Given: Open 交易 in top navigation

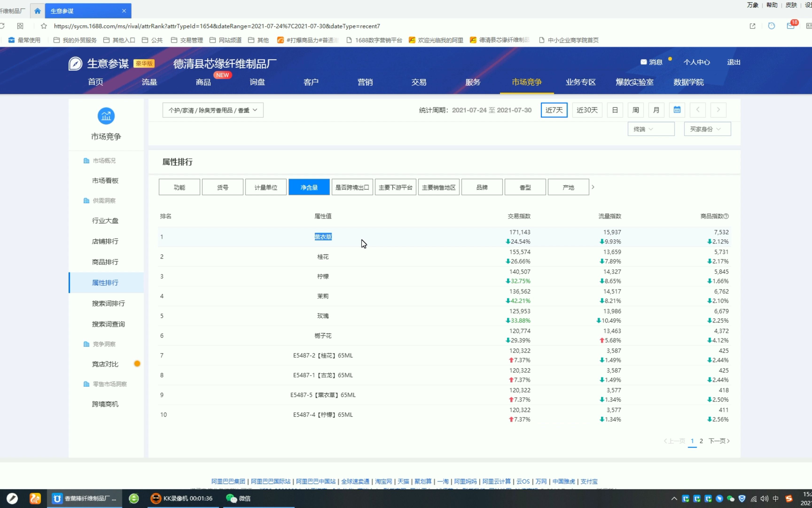Looking at the screenshot, I should point(419,82).
